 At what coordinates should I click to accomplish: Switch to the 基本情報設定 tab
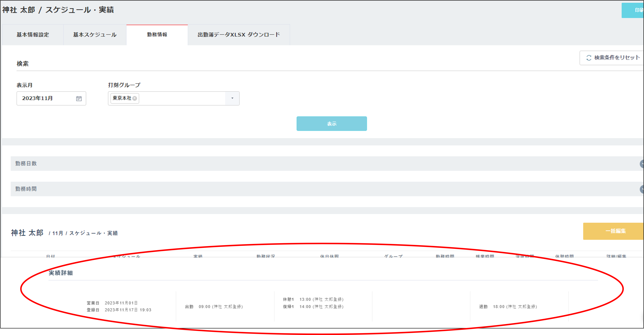33,35
